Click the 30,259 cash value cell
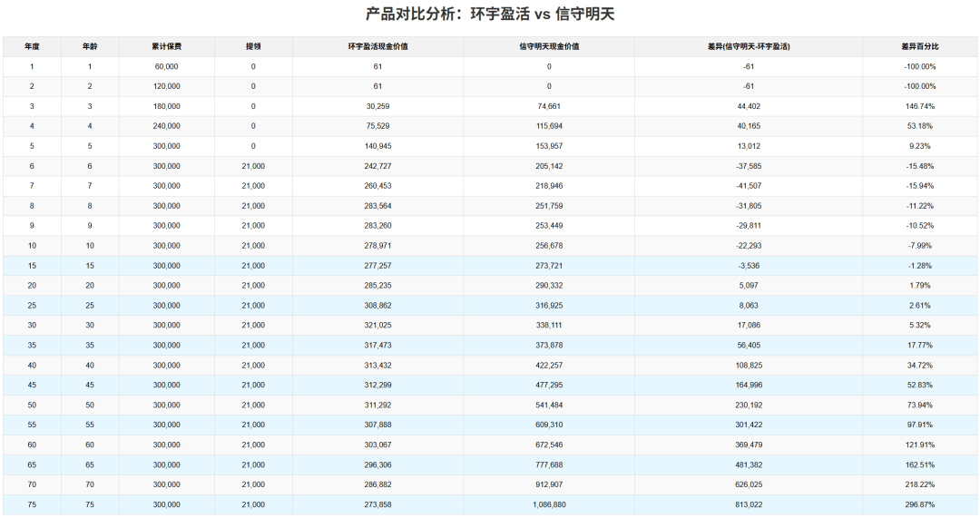Image resolution: width=980 pixels, height=518 pixels. point(377,106)
